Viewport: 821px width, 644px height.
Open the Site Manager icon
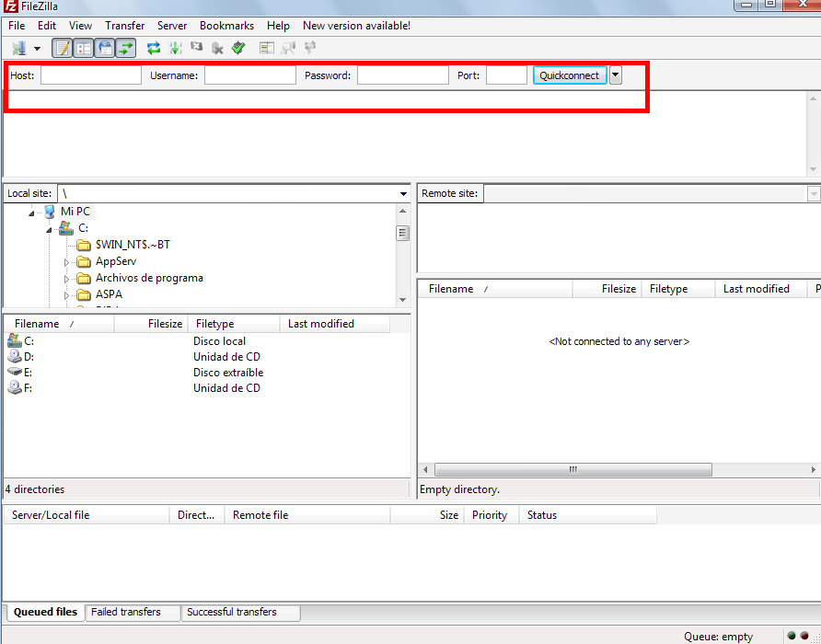tap(19, 48)
